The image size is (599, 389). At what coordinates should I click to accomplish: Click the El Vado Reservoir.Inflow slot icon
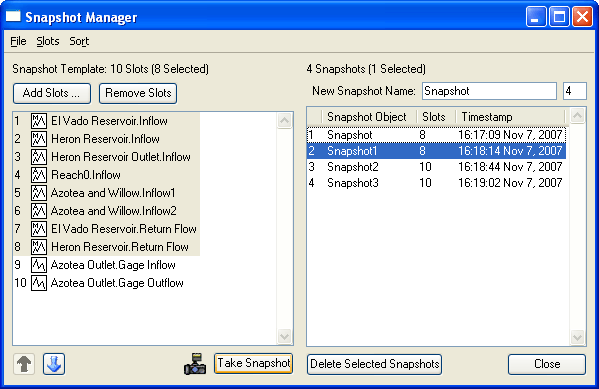[39, 121]
